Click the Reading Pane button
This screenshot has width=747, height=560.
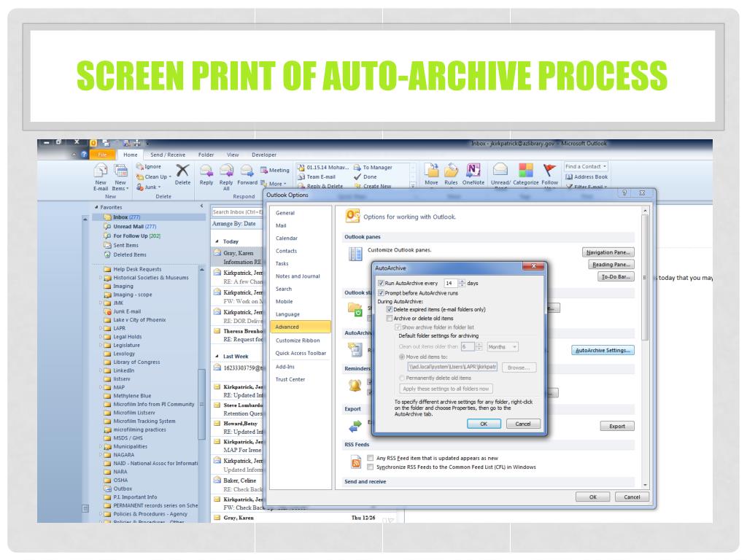(611, 264)
